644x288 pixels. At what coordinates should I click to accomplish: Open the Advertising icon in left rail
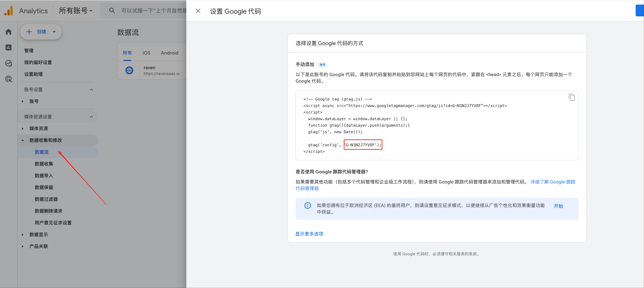pos(9,79)
